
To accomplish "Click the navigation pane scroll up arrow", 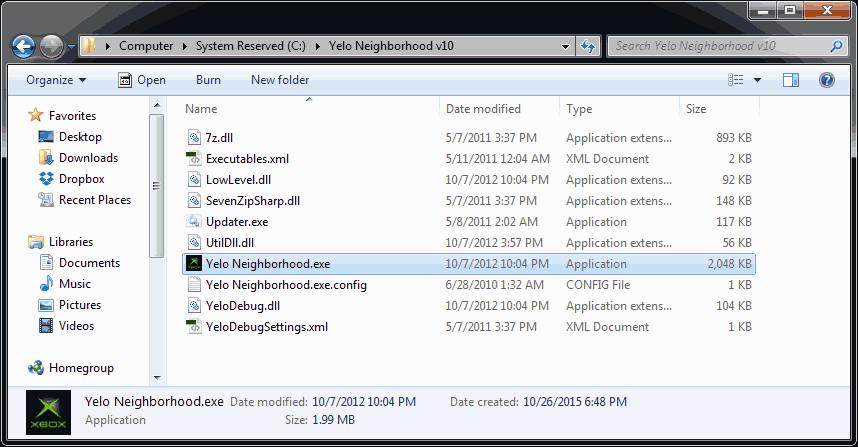I will 157,105.
